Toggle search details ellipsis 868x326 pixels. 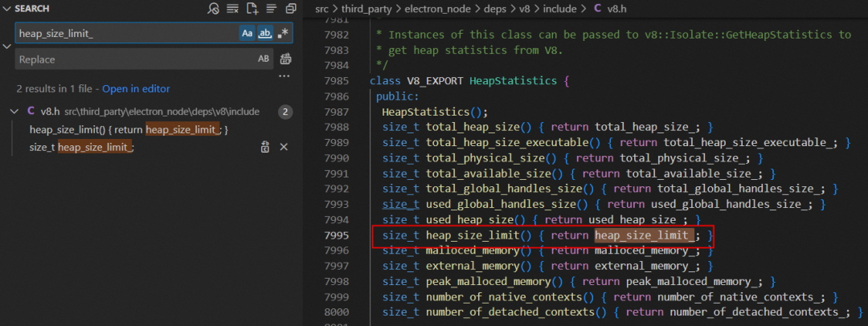coord(285,75)
